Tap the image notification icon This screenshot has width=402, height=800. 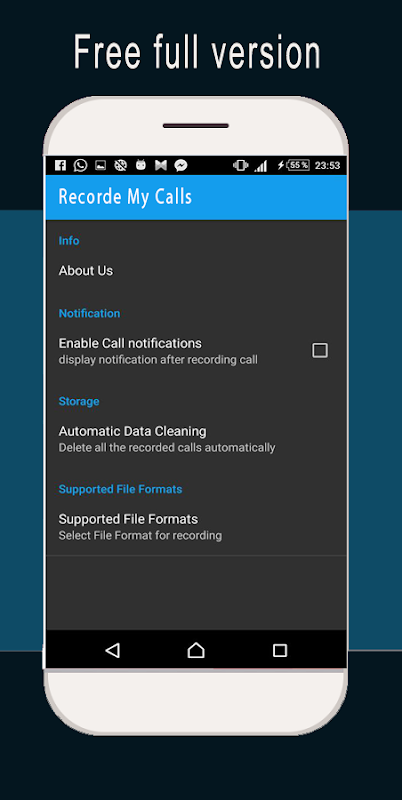click(x=100, y=165)
